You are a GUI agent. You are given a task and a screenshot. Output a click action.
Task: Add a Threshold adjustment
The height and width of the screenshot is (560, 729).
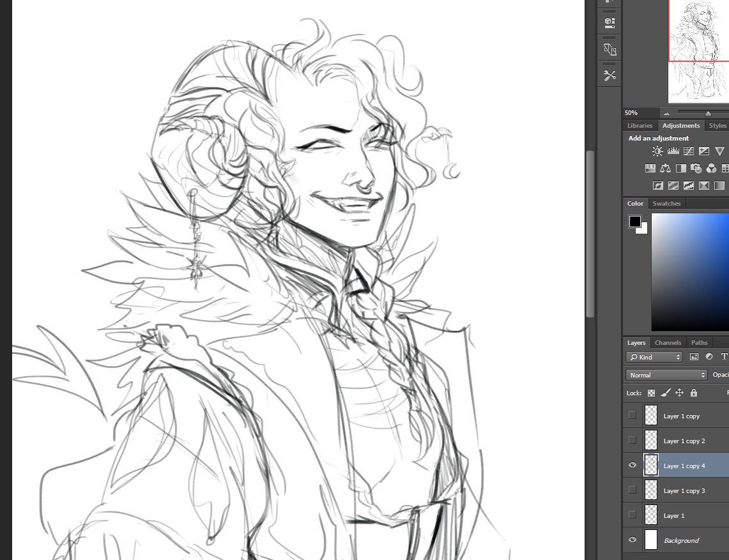point(689,186)
